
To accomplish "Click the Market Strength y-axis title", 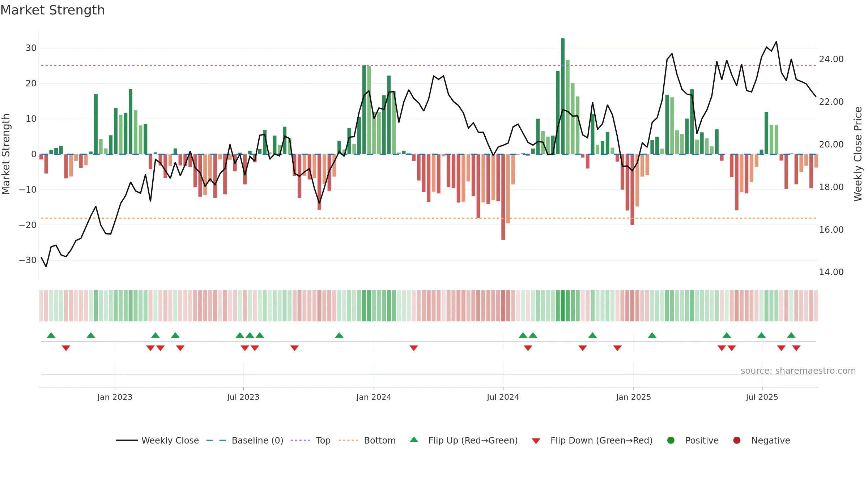I will tap(6, 154).
